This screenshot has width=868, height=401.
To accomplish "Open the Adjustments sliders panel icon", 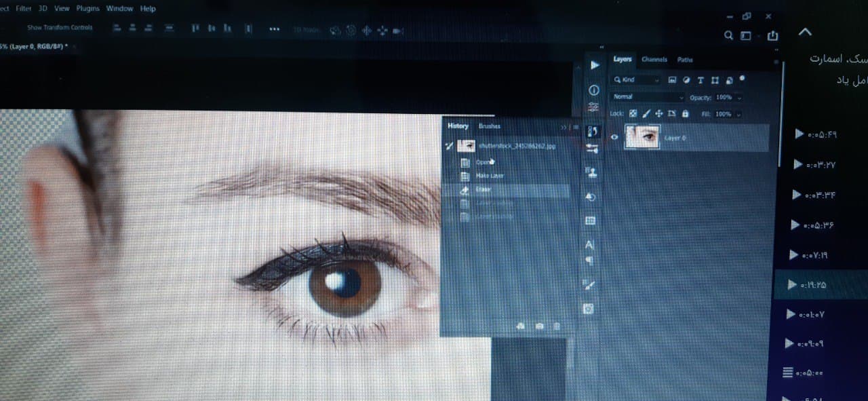I will [594, 107].
